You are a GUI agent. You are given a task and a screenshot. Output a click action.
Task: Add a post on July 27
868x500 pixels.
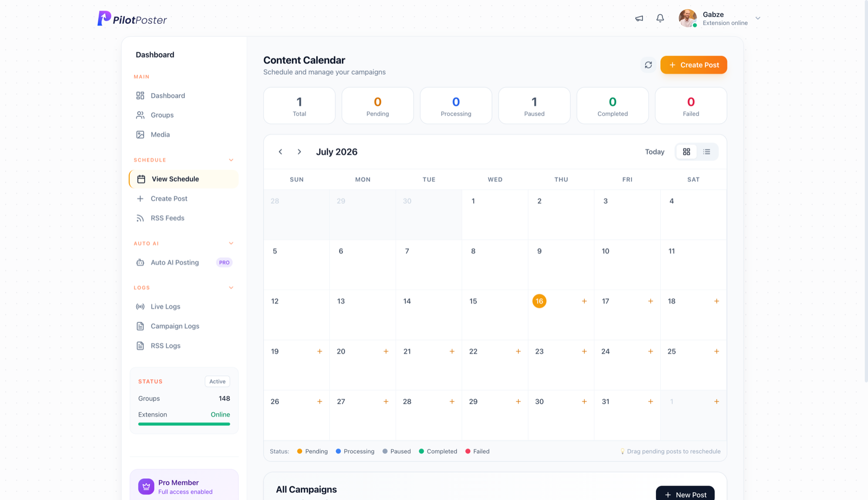tap(386, 402)
